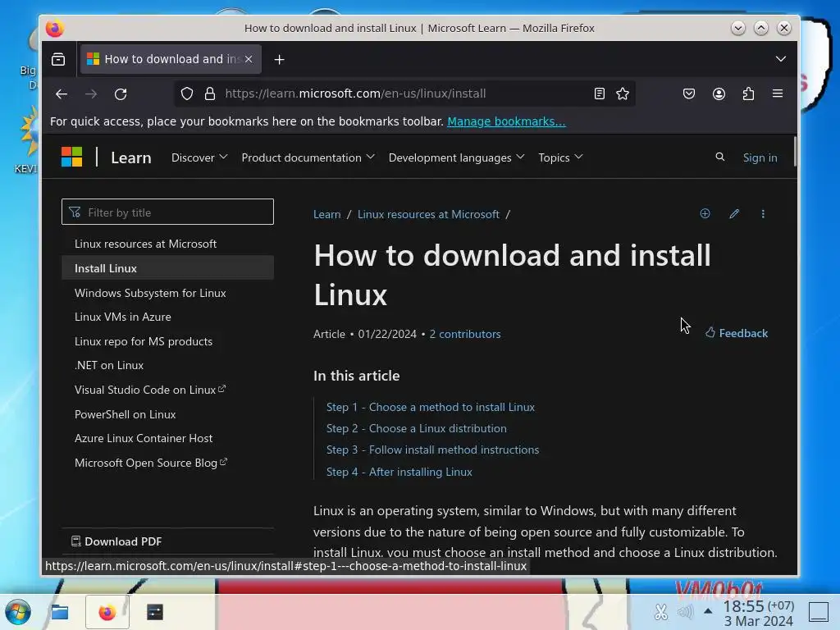Click the forward navigation arrow
840x630 pixels.
point(91,94)
